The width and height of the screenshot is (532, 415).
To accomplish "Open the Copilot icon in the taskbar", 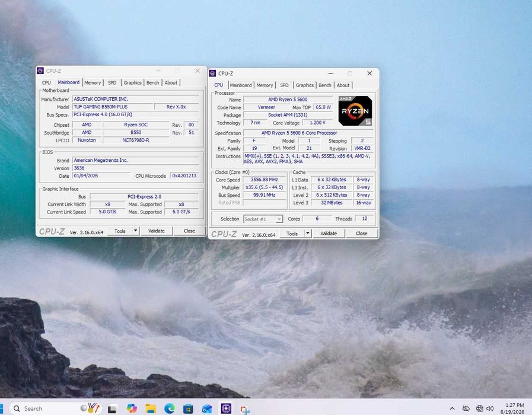I will point(132,408).
